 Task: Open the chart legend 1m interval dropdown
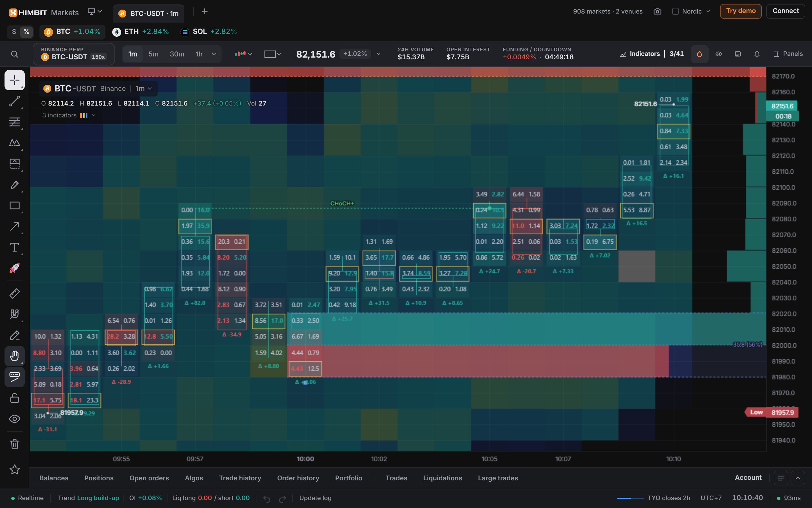(144, 89)
